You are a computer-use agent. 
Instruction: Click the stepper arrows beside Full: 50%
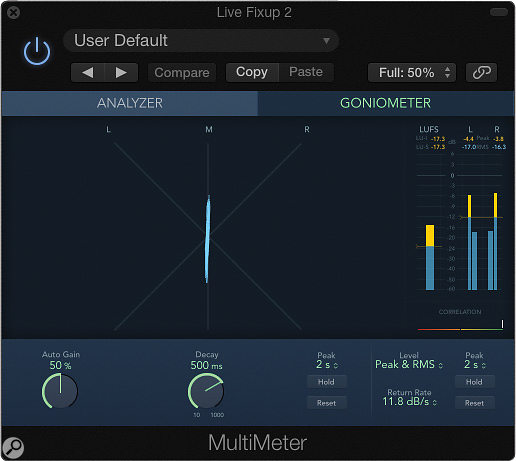[447, 72]
